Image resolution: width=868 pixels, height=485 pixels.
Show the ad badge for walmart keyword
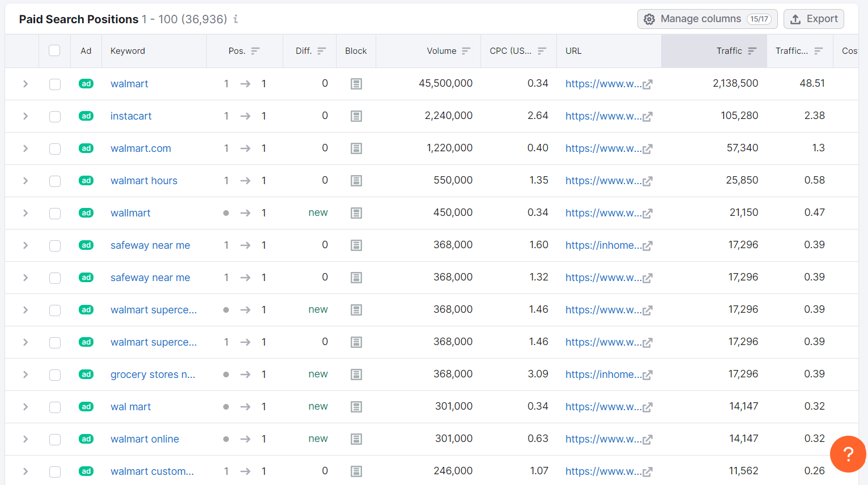[86, 84]
